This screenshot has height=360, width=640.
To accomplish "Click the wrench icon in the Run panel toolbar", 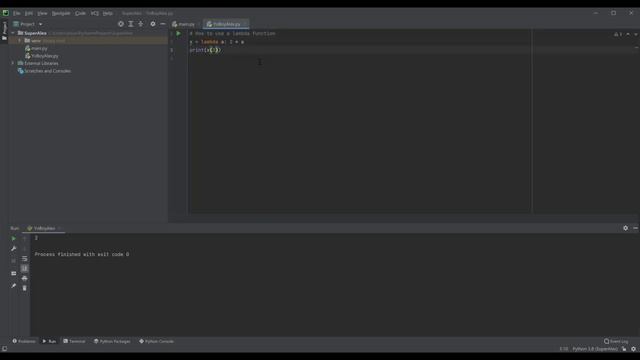I will point(13,249).
